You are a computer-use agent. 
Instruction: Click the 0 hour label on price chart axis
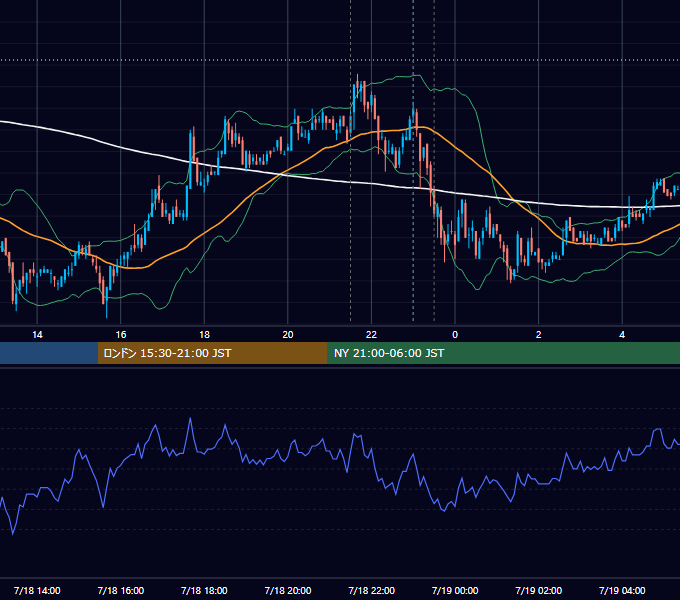(x=455, y=335)
